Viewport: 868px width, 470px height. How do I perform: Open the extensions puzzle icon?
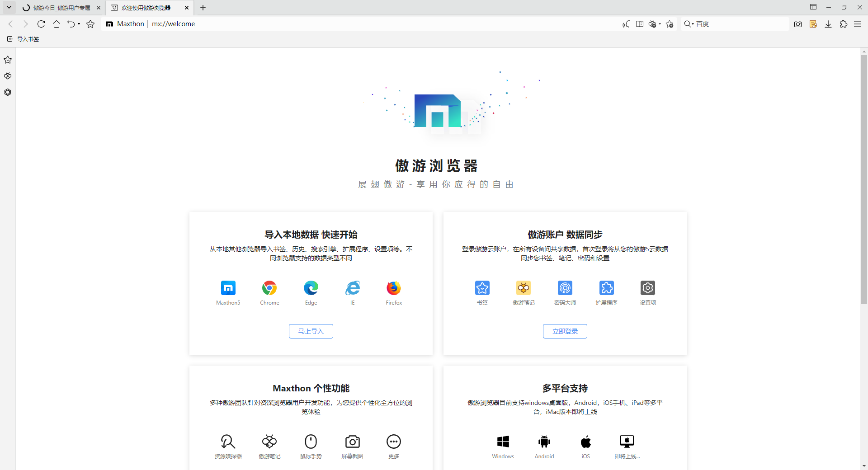[x=844, y=24]
